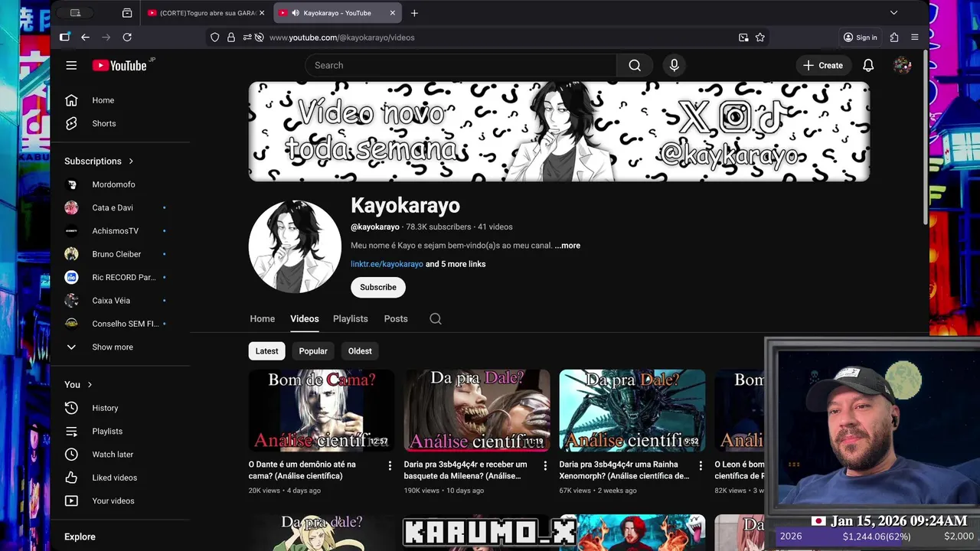Select the channel Videos tab
The height and width of the screenshot is (551, 980).
(x=304, y=318)
